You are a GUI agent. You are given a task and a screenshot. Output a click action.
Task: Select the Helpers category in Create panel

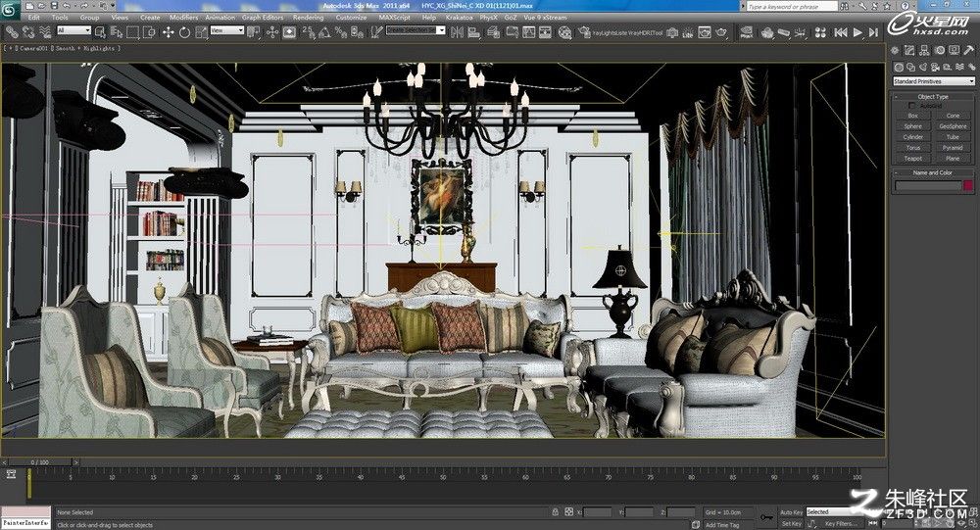point(948,67)
